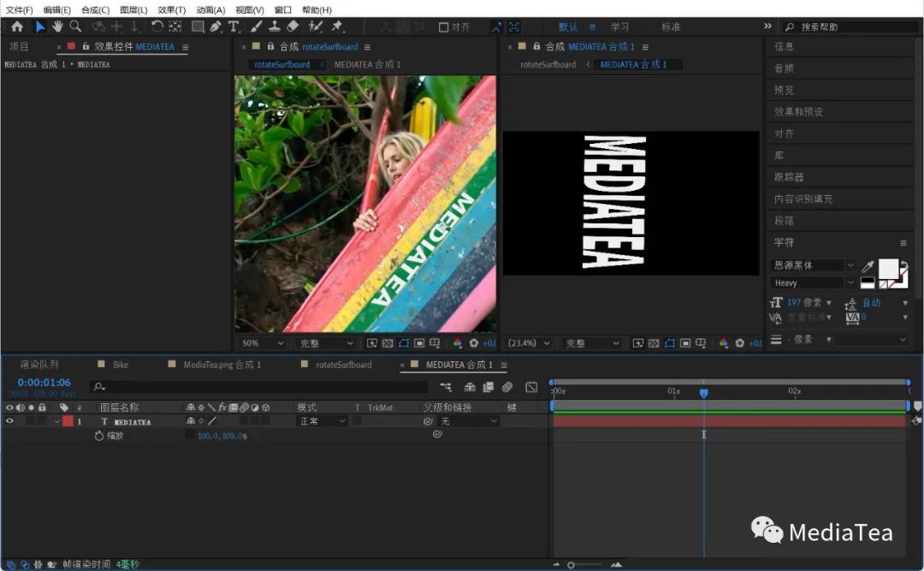The width and height of the screenshot is (924, 571).
Task: Click red label color of MEDIATEA layer
Action: [68, 421]
